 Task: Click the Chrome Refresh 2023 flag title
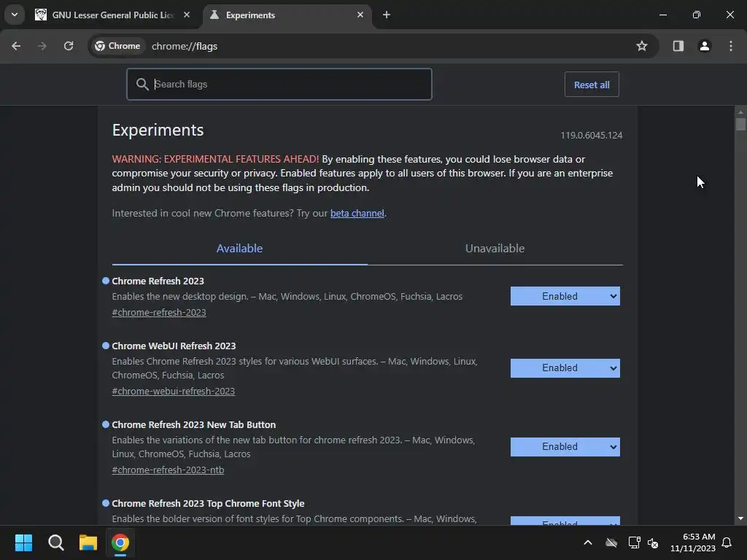point(158,281)
